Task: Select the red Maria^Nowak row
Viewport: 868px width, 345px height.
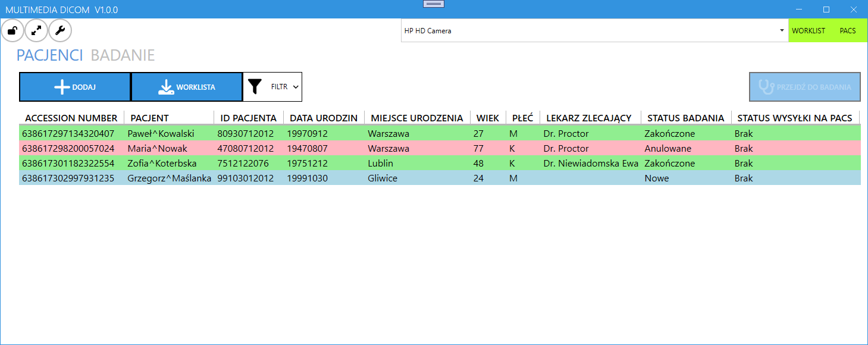Action: 157,148
